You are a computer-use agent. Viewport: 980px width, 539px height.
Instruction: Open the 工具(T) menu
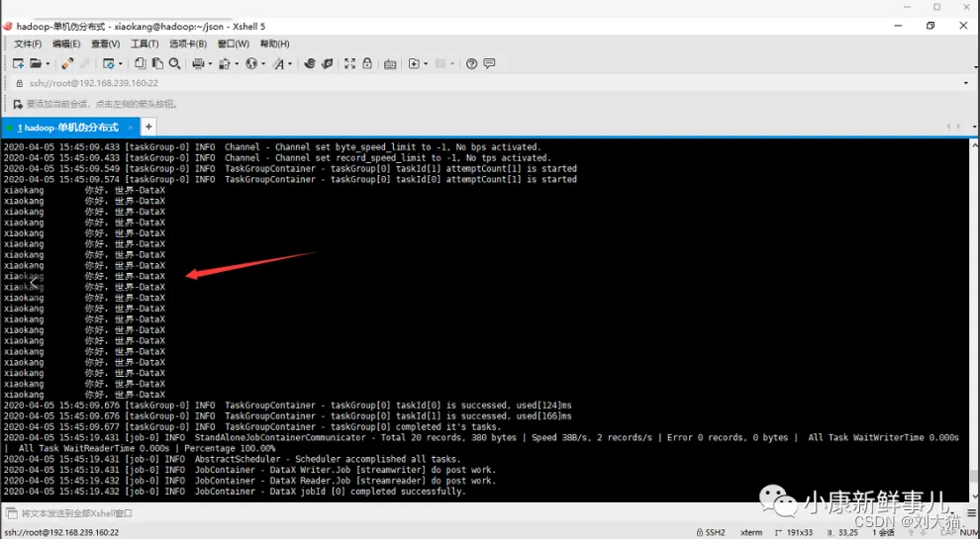145,44
